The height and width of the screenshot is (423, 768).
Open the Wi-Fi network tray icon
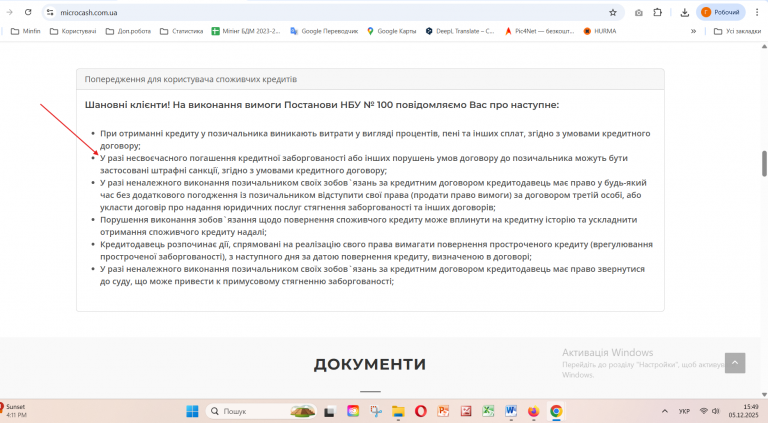704,411
